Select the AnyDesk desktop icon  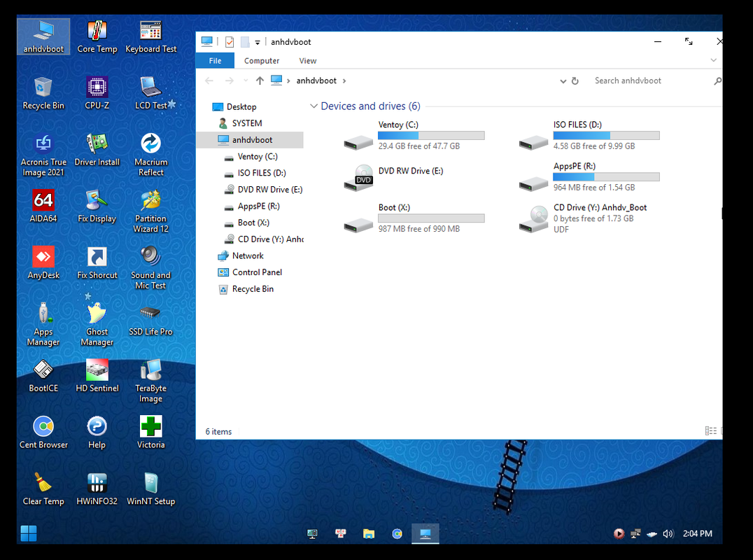pyautogui.click(x=43, y=262)
